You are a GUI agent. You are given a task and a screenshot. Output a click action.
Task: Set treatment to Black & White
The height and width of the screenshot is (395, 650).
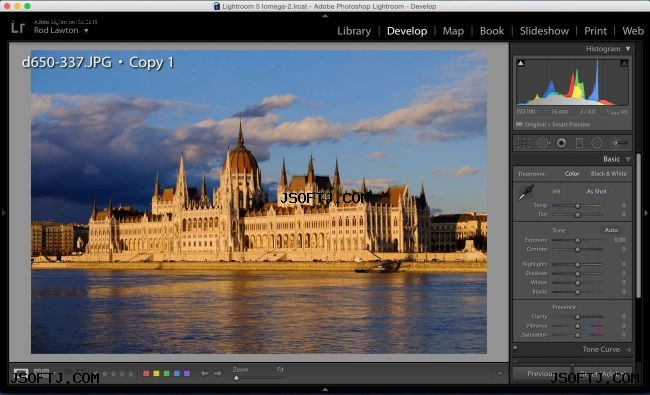[x=609, y=174]
